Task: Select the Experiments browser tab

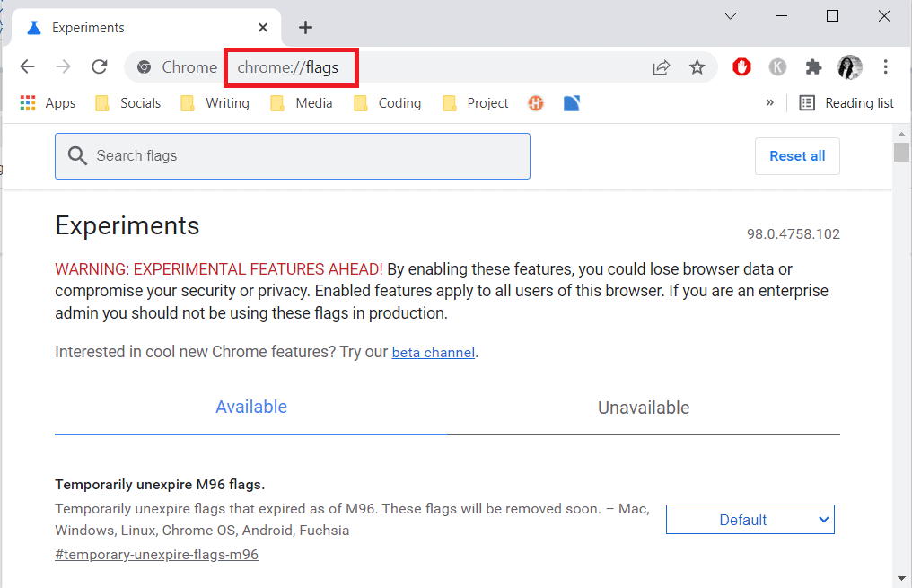Action: (x=145, y=27)
